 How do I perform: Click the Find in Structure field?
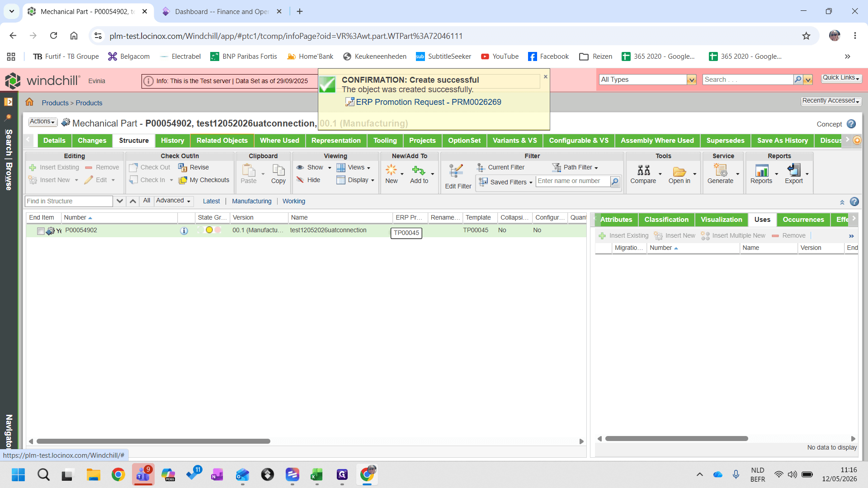(x=68, y=202)
